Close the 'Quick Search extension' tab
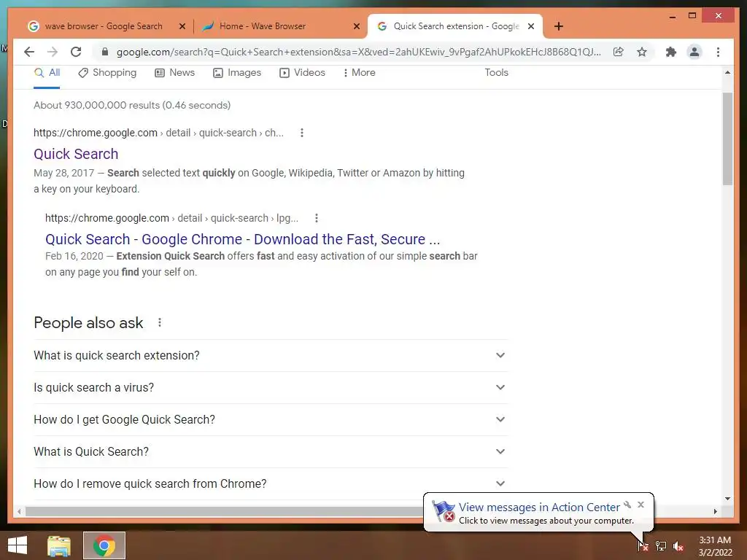Viewport: 747px width, 560px height. (x=531, y=26)
